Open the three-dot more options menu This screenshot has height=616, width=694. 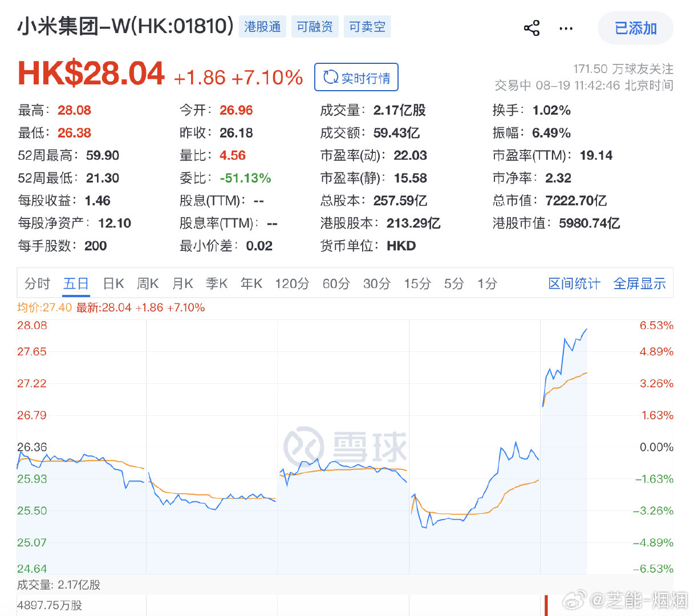(x=566, y=28)
